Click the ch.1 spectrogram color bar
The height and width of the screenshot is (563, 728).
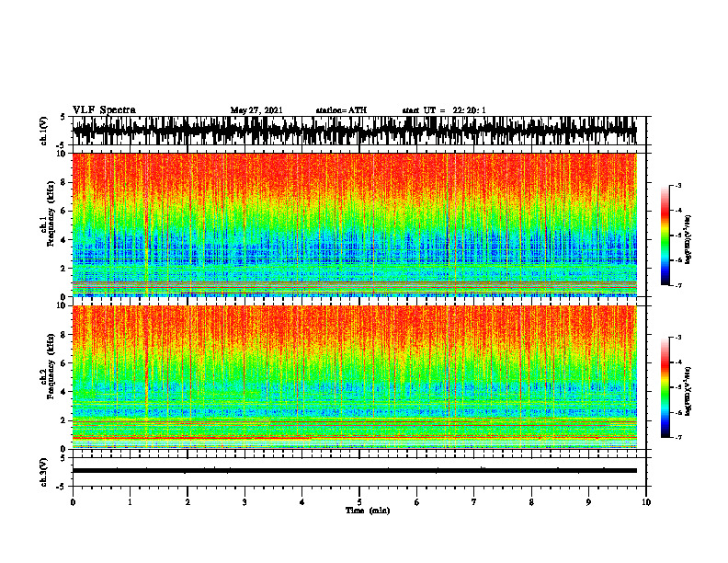[x=665, y=236]
